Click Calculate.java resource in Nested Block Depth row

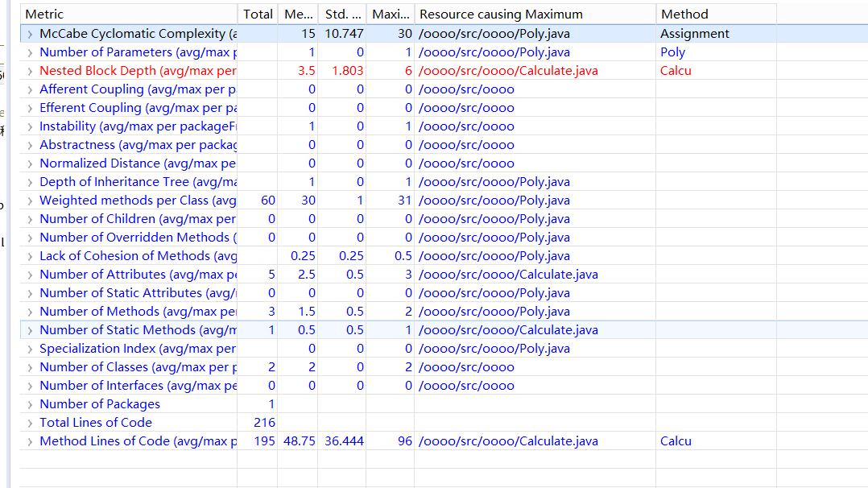(x=508, y=71)
